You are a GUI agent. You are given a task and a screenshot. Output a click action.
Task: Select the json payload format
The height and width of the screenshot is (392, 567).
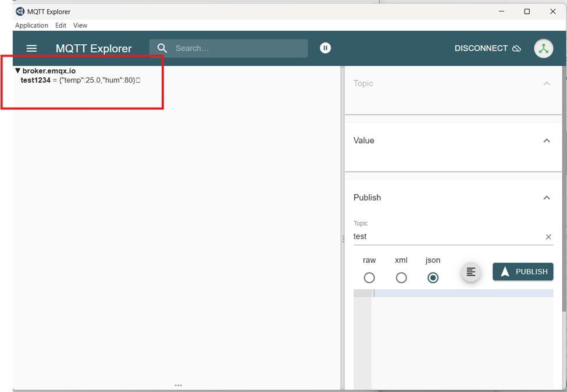[433, 277]
